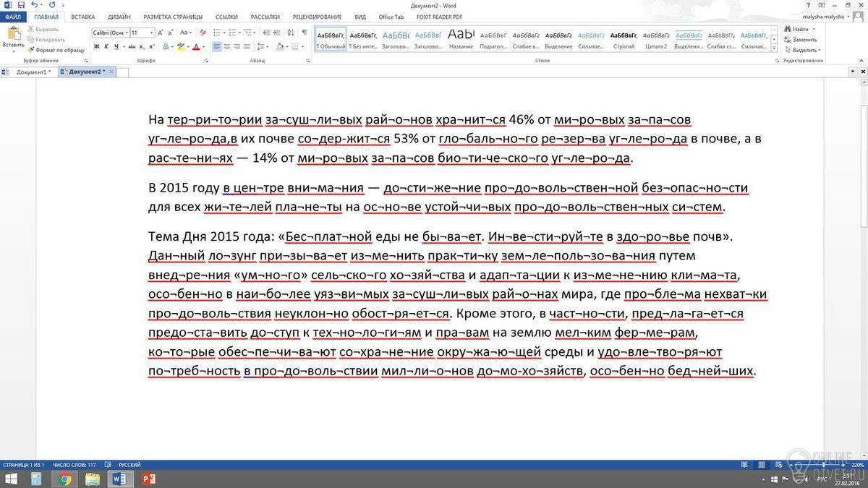
Task: Switch to the ССЫЛКИ ribbon tab
Action: 226,16
